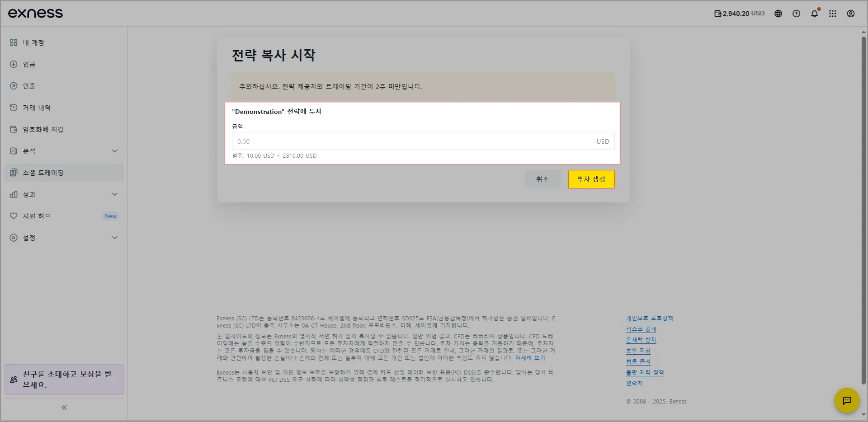The image size is (868, 422).
Task: Open the language globe icon
Action: coord(778,14)
